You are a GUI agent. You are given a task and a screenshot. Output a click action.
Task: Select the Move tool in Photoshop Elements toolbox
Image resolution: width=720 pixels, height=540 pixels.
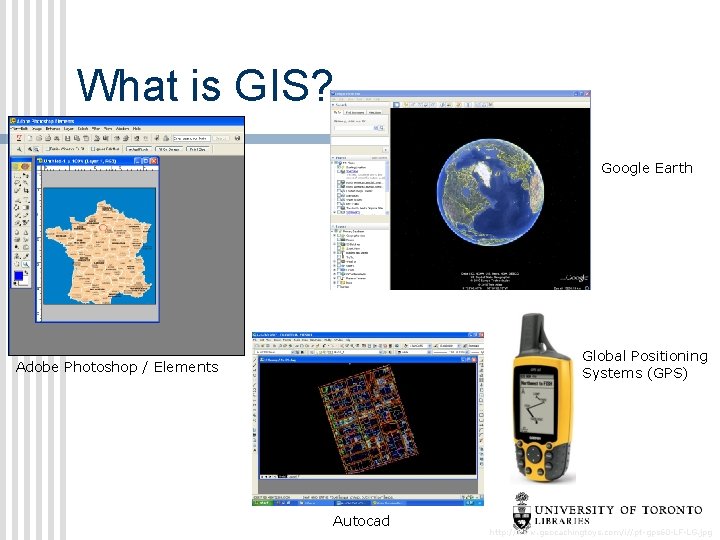tap(26, 175)
